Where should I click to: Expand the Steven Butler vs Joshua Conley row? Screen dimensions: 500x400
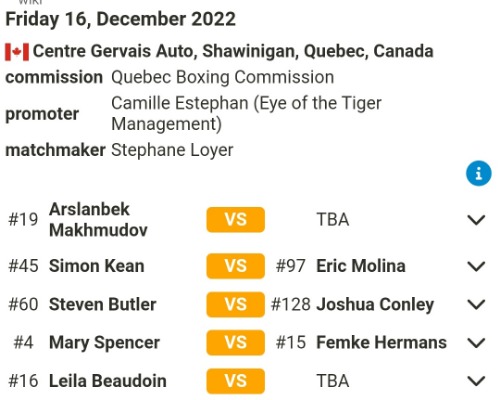pos(476,305)
